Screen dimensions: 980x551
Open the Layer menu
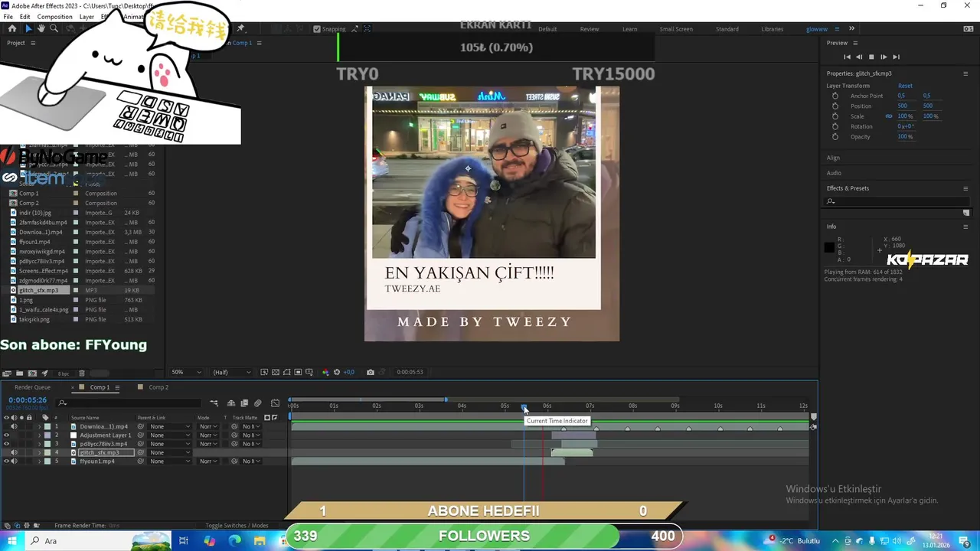pos(87,17)
